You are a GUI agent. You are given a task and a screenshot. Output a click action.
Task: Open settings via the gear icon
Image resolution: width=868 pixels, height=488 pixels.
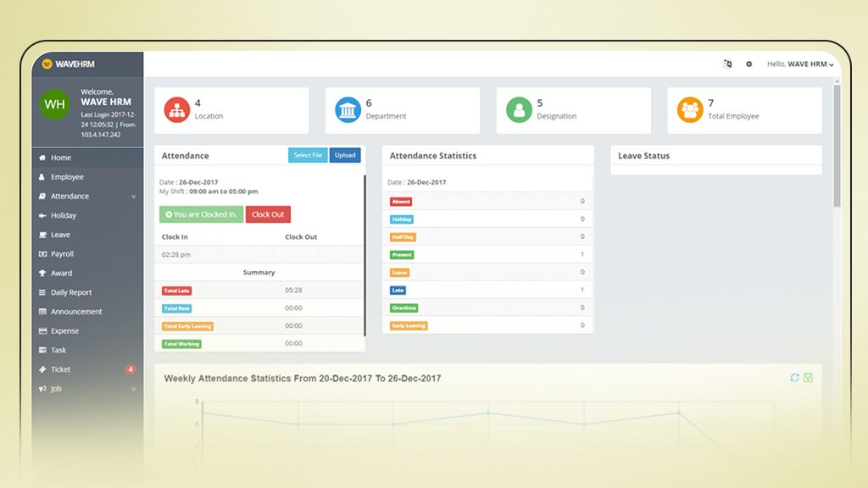748,64
